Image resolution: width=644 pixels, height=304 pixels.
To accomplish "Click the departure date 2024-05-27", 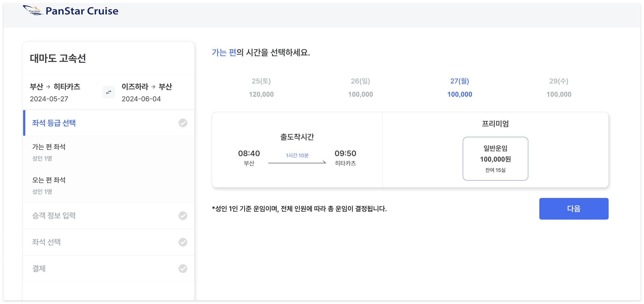I will [x=49, y=99].
